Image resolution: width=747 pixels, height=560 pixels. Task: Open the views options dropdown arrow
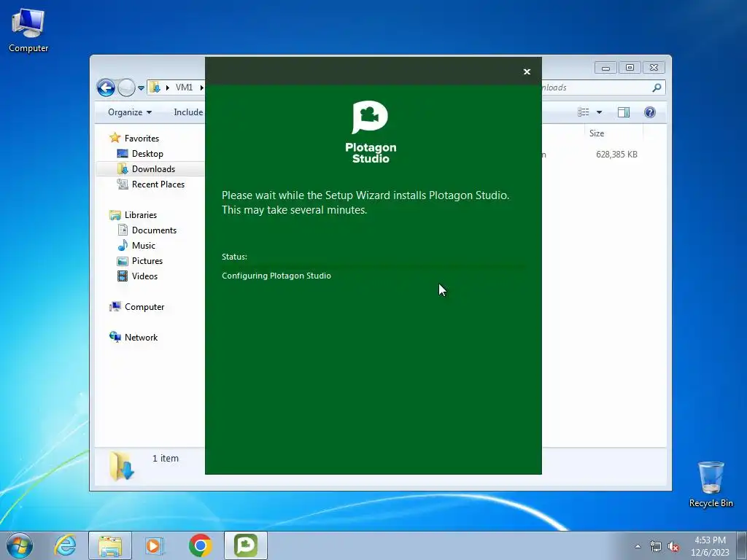pos(600,112)
